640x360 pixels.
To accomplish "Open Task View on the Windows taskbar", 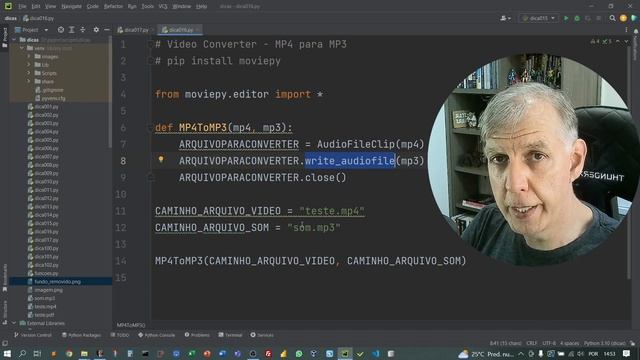I will (37, 353).
